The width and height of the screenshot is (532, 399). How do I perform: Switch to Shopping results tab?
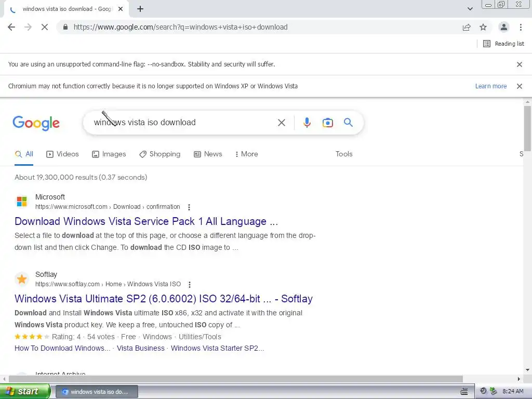coord(160,154)
